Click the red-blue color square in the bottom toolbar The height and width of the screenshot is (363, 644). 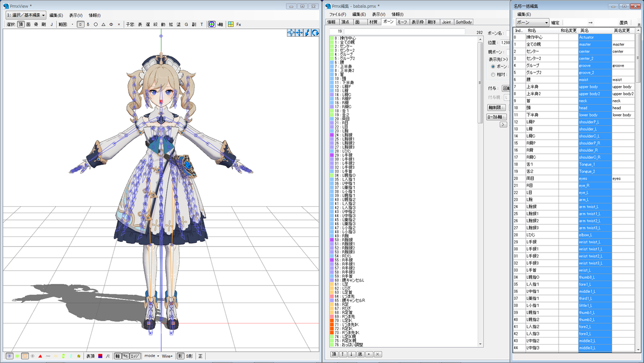pos(100,356)
